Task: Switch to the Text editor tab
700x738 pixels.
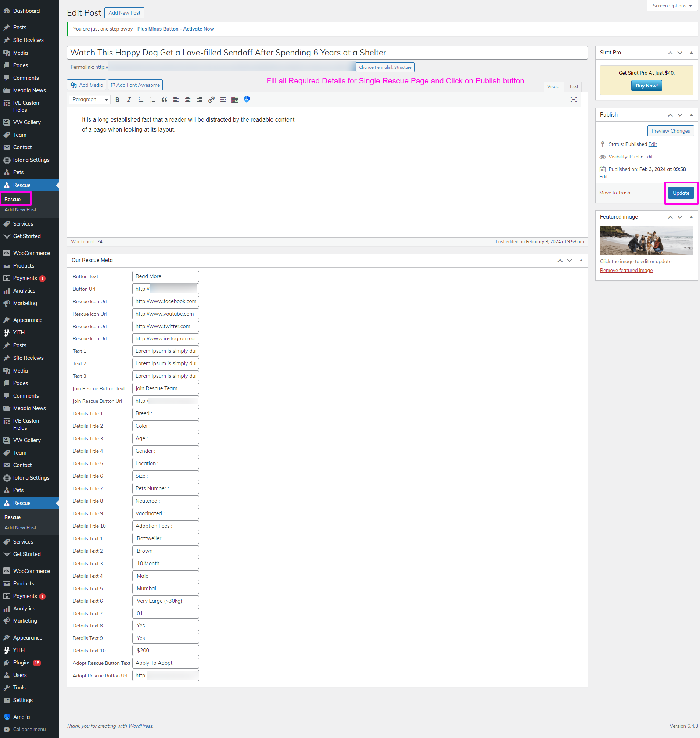Action: click(573, 87)
